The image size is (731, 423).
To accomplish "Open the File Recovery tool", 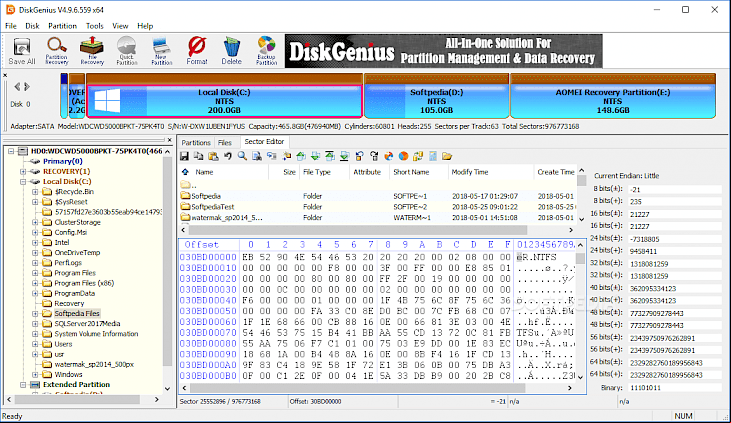I will [x=92, y=51].
